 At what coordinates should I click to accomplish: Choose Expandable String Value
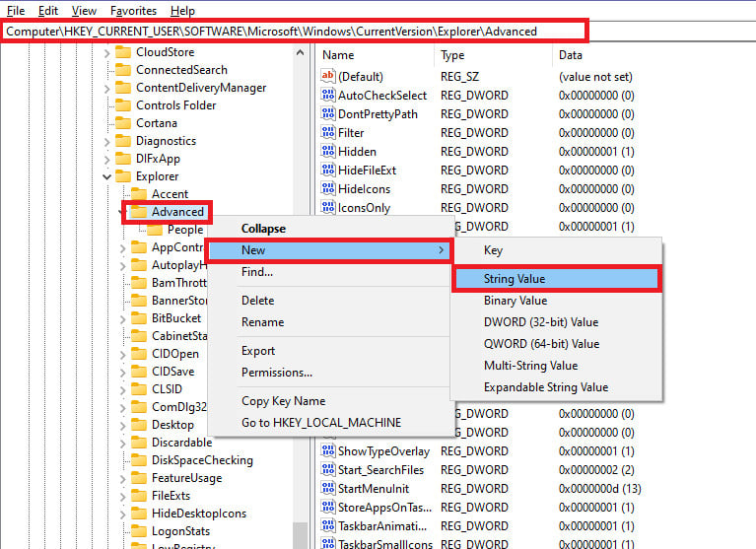[x=557, y=387]
